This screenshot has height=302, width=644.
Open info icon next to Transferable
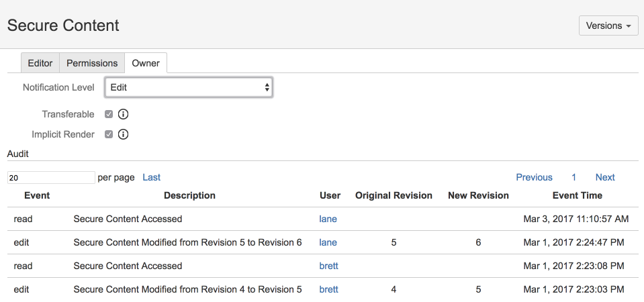[x=123, y=114]
